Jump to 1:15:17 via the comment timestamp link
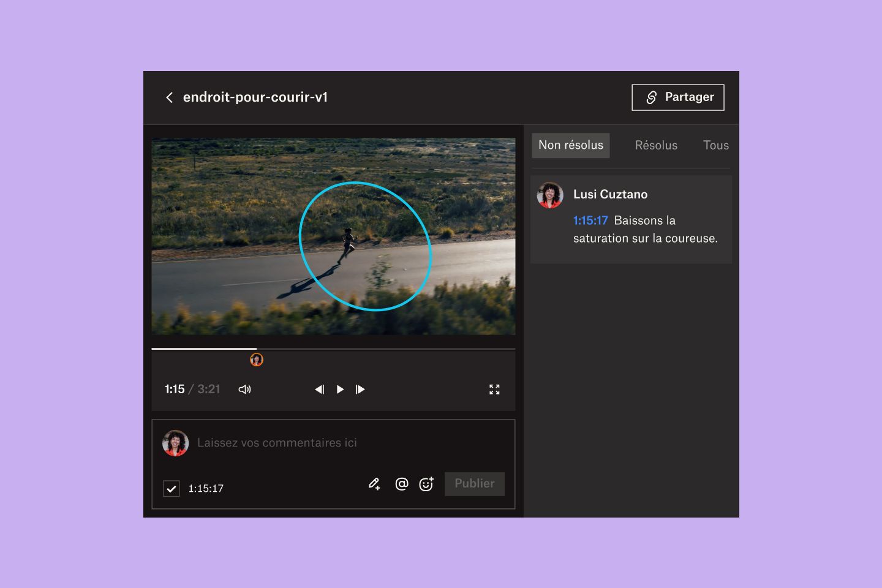This screenshot has width=882, height=588. [x=590, y=221]
